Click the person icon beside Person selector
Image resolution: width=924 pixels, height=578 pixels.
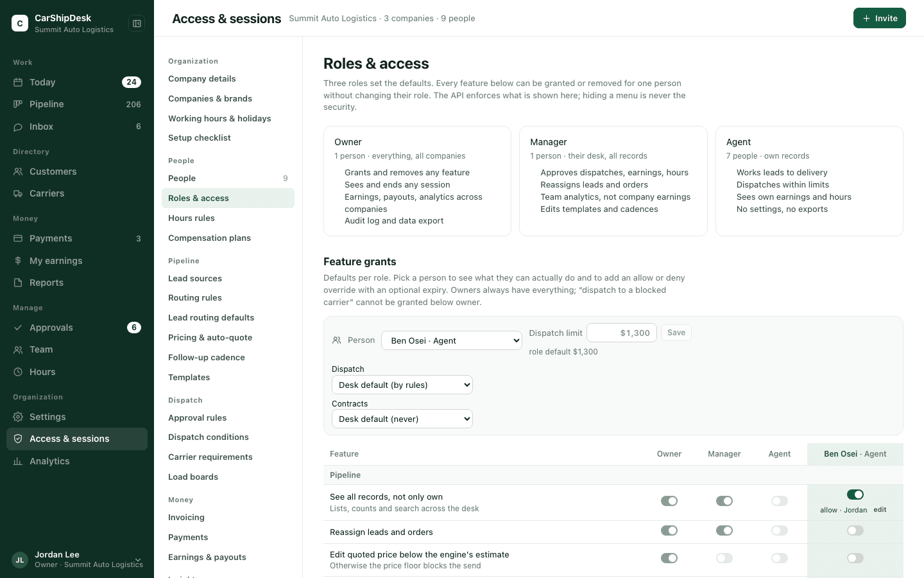pyautogui.click(x=337, y=340)
